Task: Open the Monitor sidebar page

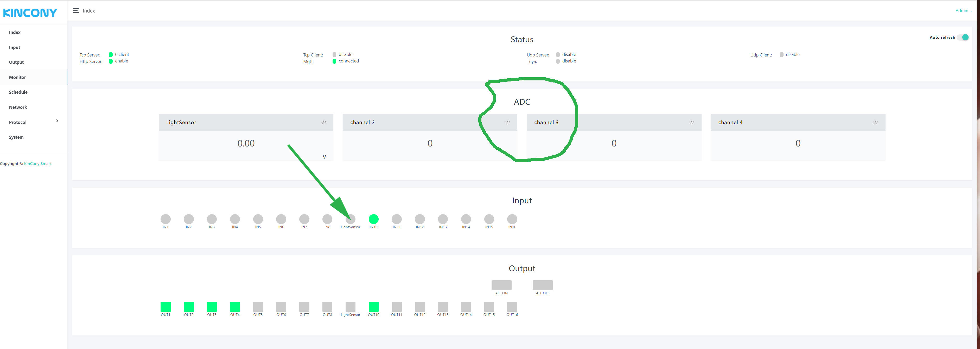Action: (17, 77)
